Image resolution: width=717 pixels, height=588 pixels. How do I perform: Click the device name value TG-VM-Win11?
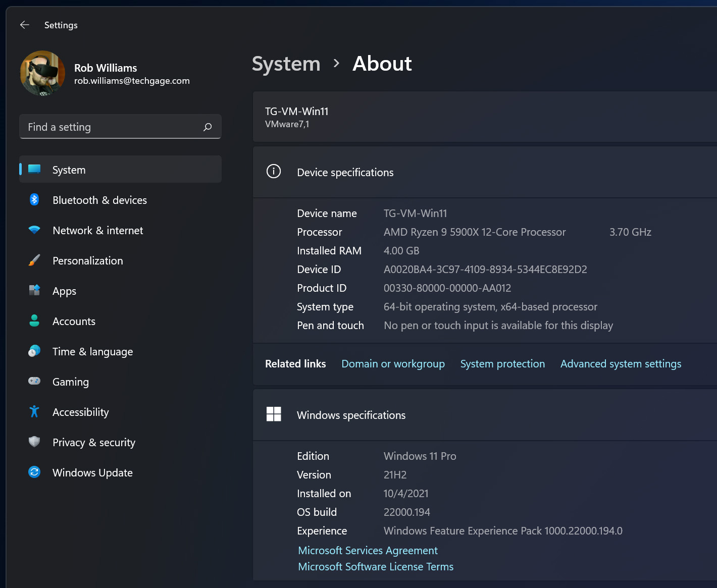tap(415, 213)
